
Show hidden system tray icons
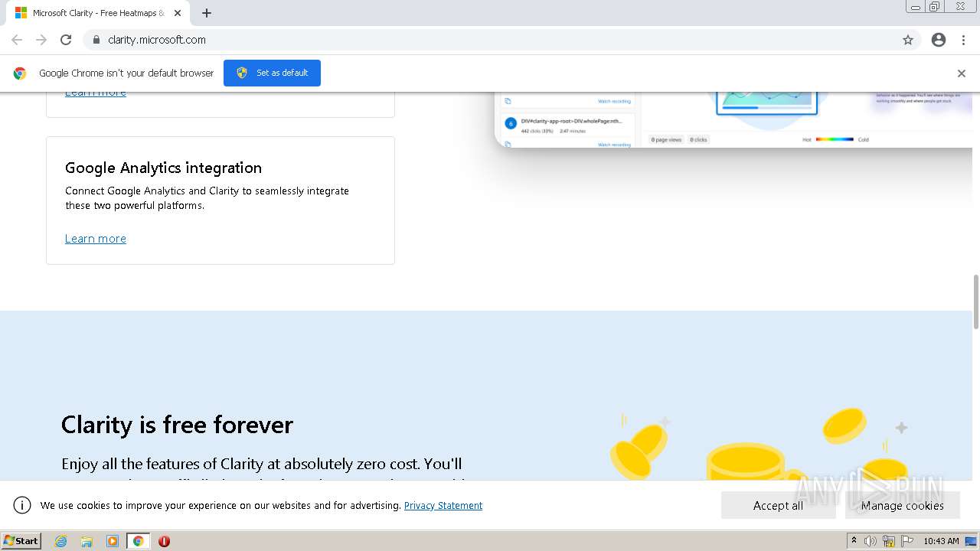tap(854, 541)
